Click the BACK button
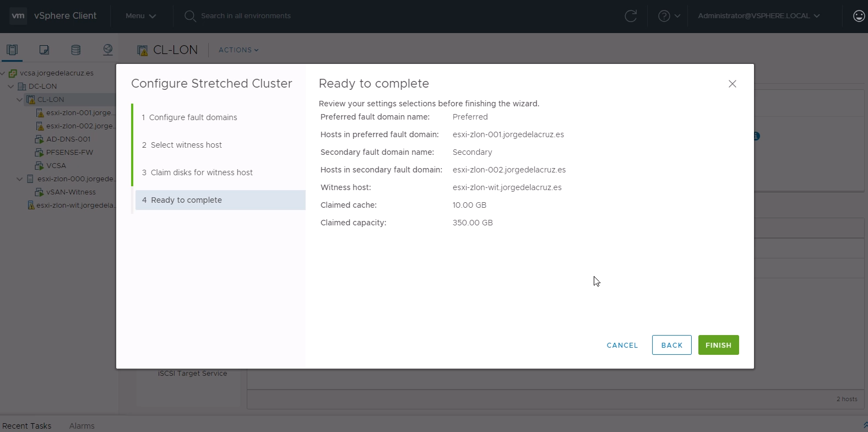 click(672, 345)
